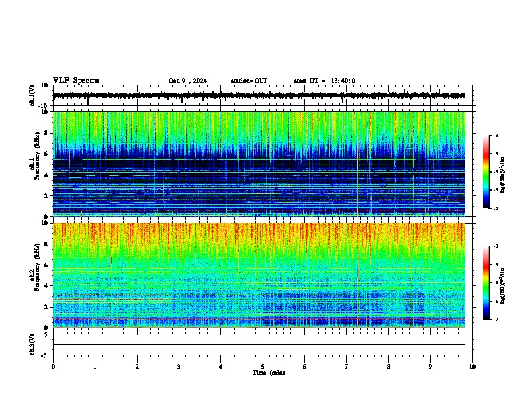Click the '-7' label on ch.2 color bar

495,319
